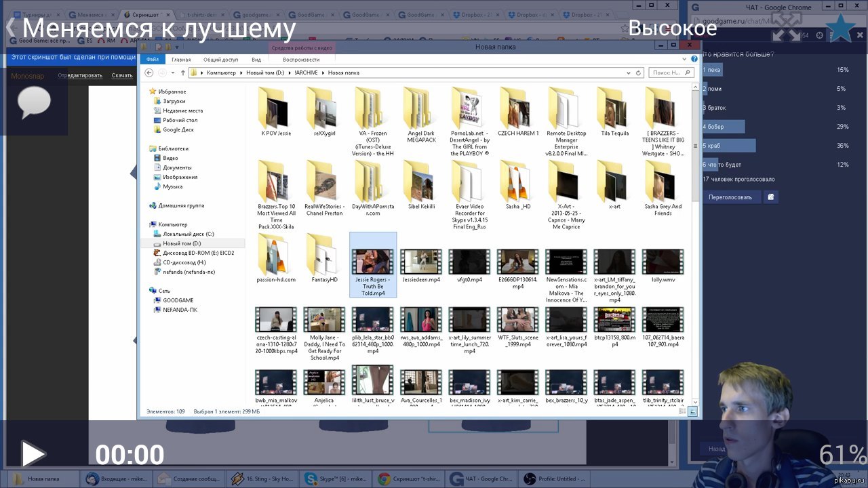Select poll option 1 пека
This screenshot has height=488, width=868.
[712, 70]
